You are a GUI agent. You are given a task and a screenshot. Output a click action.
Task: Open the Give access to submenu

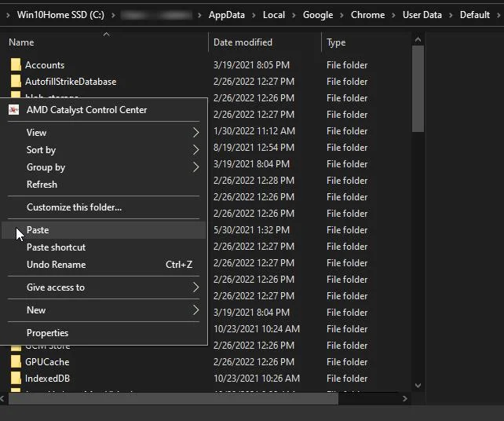pos(104,287)
